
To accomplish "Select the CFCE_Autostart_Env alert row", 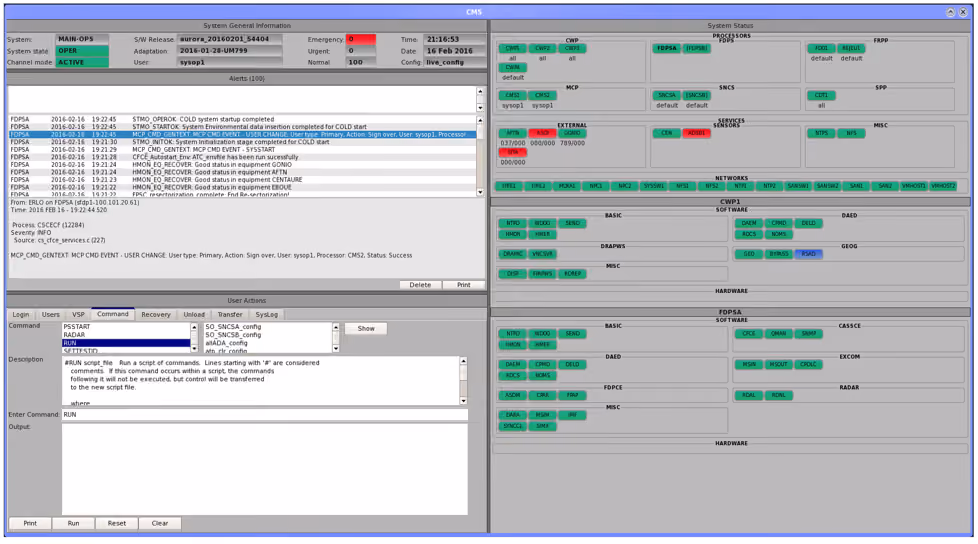I will click(x=242, y=157).
